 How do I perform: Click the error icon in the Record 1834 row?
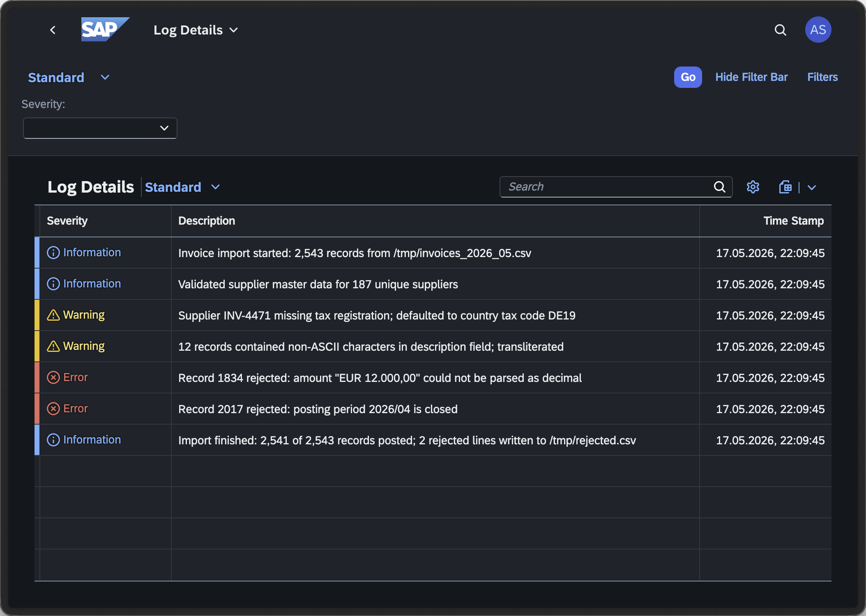click(53, 377)
